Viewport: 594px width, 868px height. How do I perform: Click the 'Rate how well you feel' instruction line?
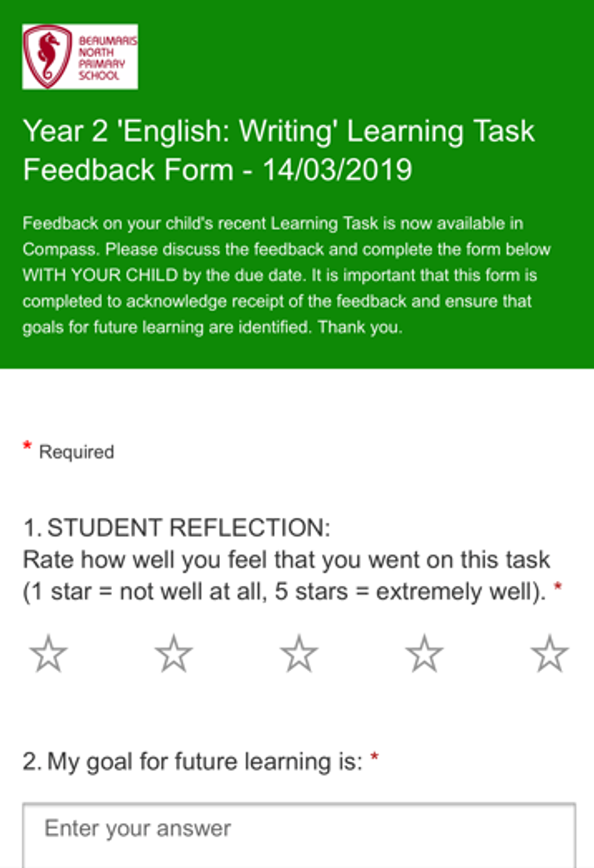[x=287, y=560]
